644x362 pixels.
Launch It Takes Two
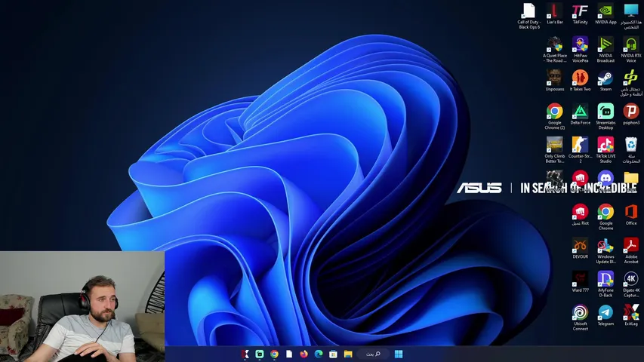580,80
